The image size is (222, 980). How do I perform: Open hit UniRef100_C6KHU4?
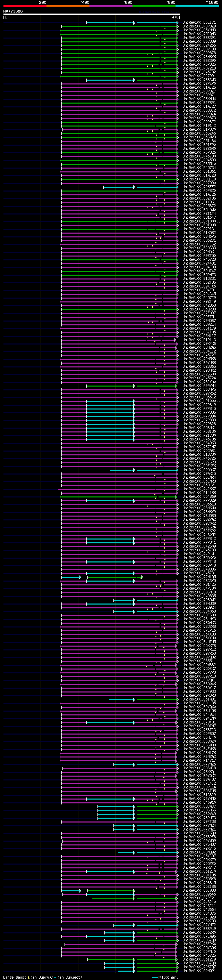(199, 99)
